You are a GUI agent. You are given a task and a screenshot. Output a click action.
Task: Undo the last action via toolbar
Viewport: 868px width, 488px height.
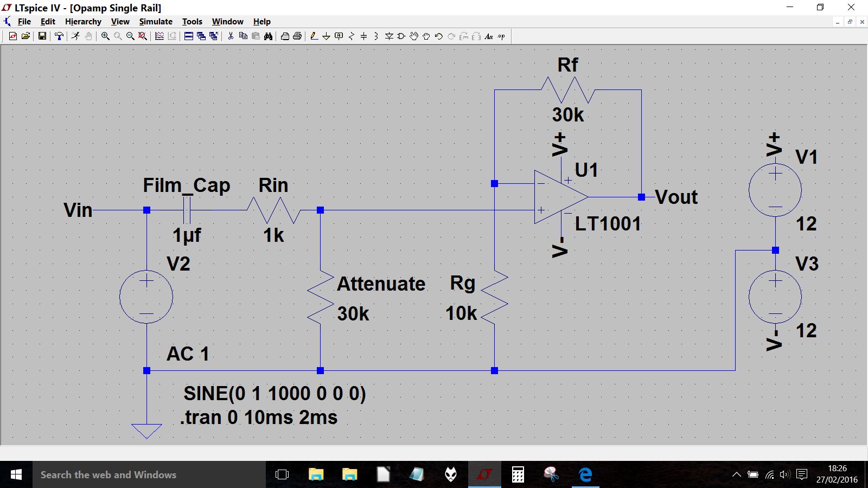pyautogui.click(x=439, y=36)
